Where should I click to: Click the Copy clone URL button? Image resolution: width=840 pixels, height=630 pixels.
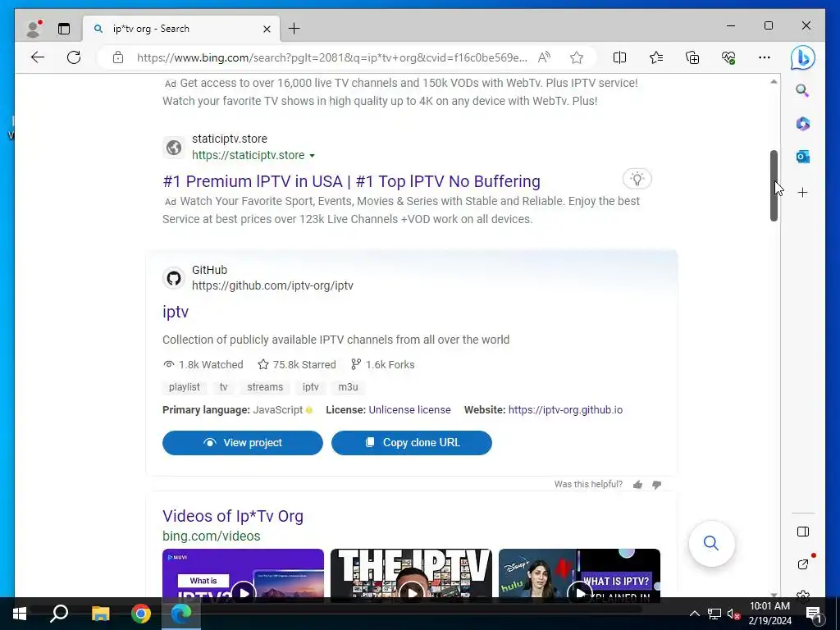(x=412, y=442)
